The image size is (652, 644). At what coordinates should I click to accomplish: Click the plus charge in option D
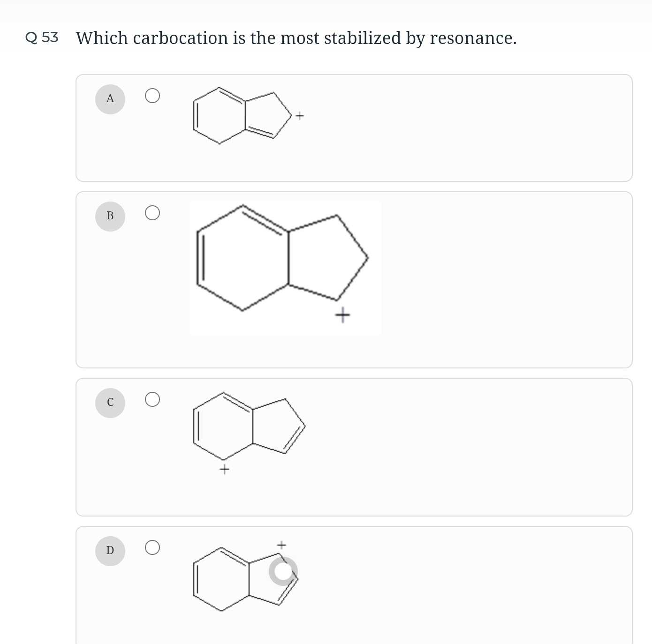point(281,545)
